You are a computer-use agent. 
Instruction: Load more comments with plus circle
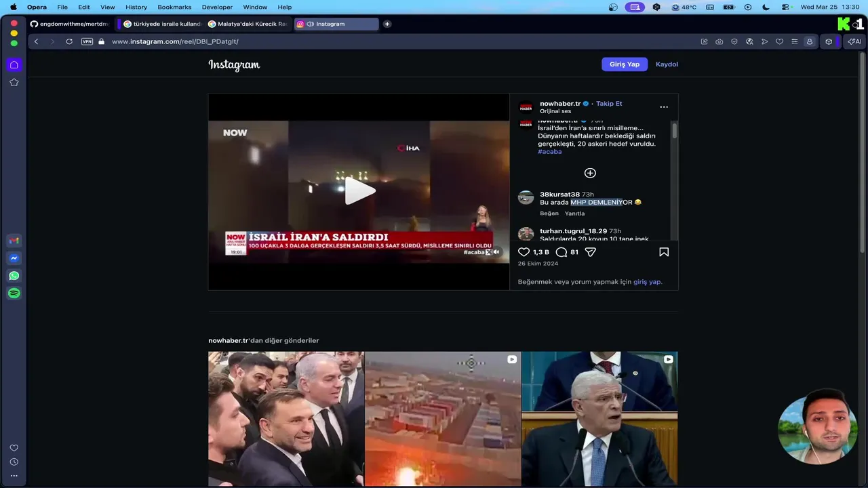[590, 173]
